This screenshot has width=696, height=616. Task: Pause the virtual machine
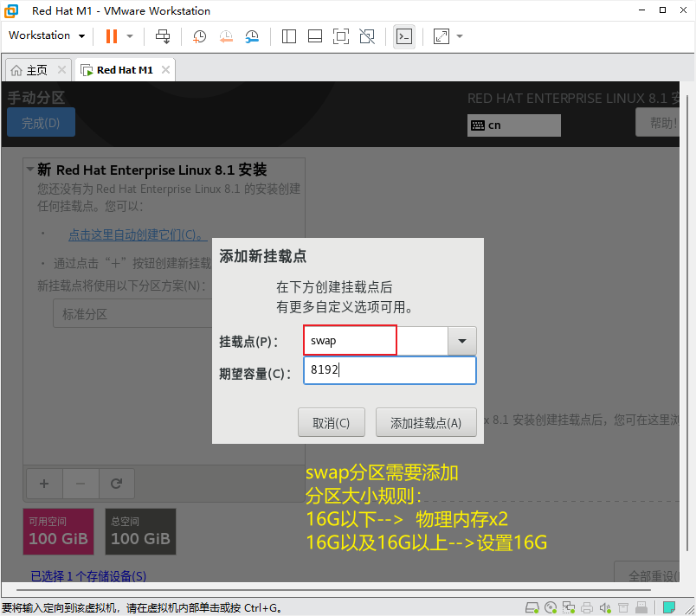[112, 36]
